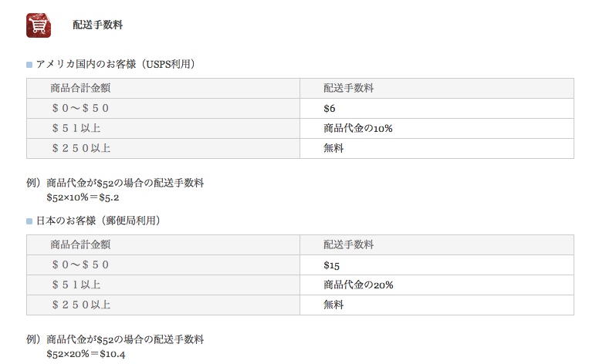The image size is (606, 364).
Task: Click the red shopping cart icon
Action: [x=39, y=25]
